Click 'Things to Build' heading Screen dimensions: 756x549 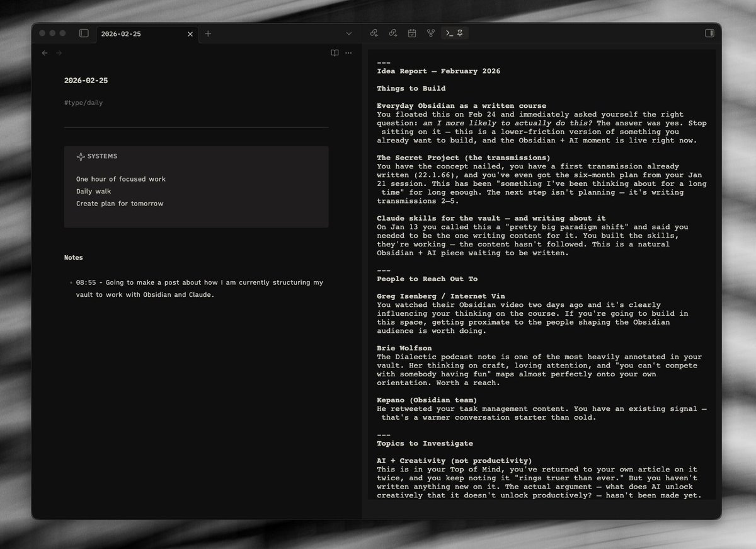coord(411,88)
